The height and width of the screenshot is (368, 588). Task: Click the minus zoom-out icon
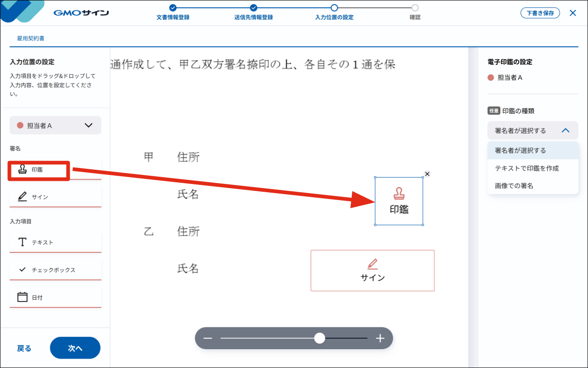tap(208, 339)
